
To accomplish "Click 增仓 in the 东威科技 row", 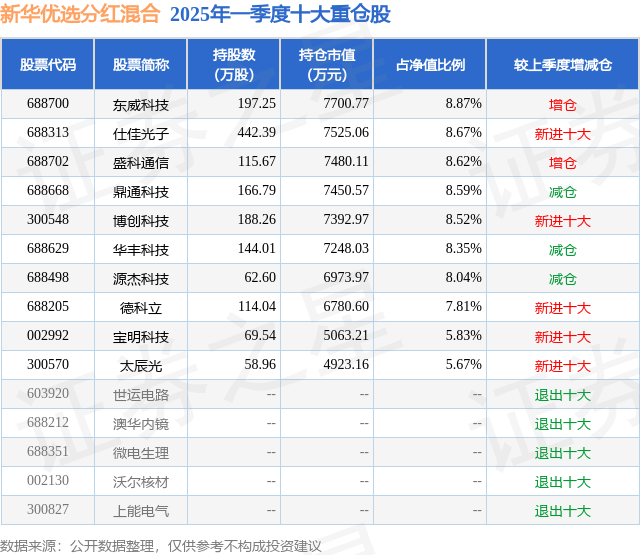I will 563,105.
